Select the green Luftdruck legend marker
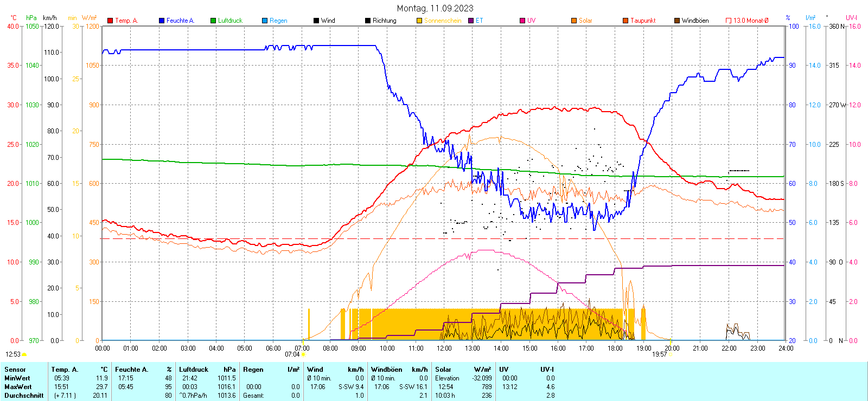The height and width of the screenshot is (401, 868). tap(213, 21)
